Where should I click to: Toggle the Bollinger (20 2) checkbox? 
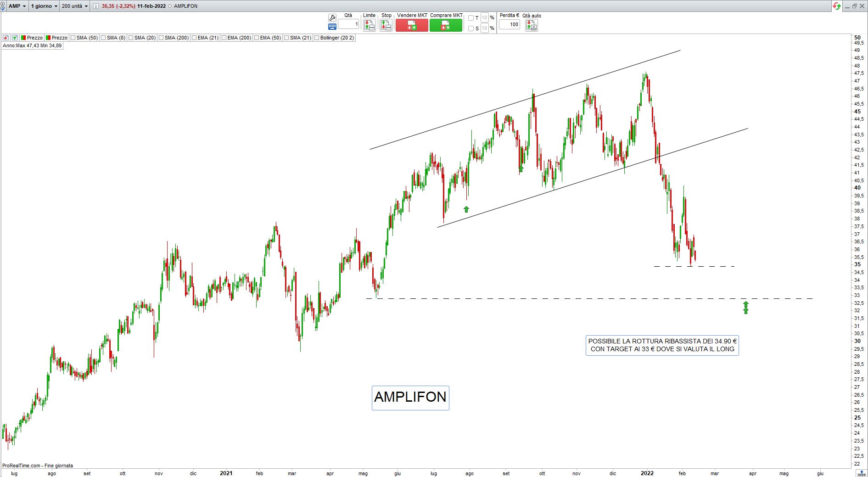pos(317,38)
